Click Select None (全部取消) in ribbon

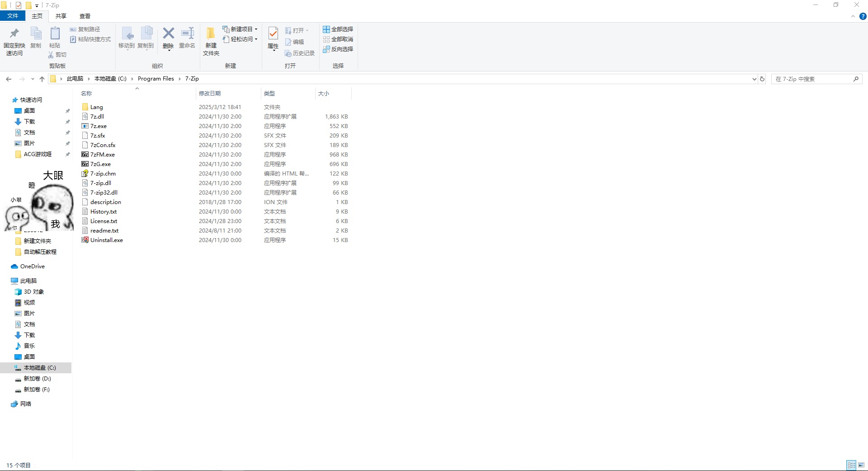coord(338,39)
